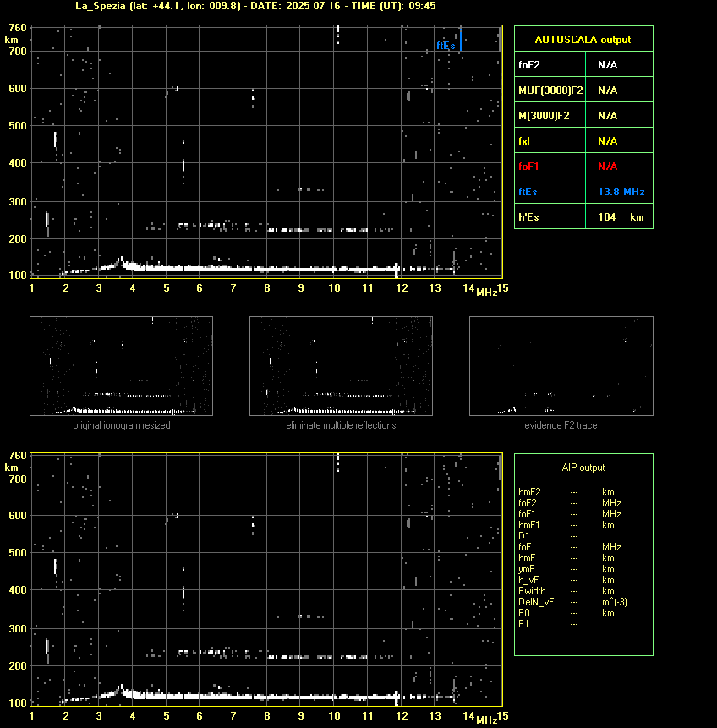
Task: Select the yellow 'fxI' row label
Action: coord(524,140)
